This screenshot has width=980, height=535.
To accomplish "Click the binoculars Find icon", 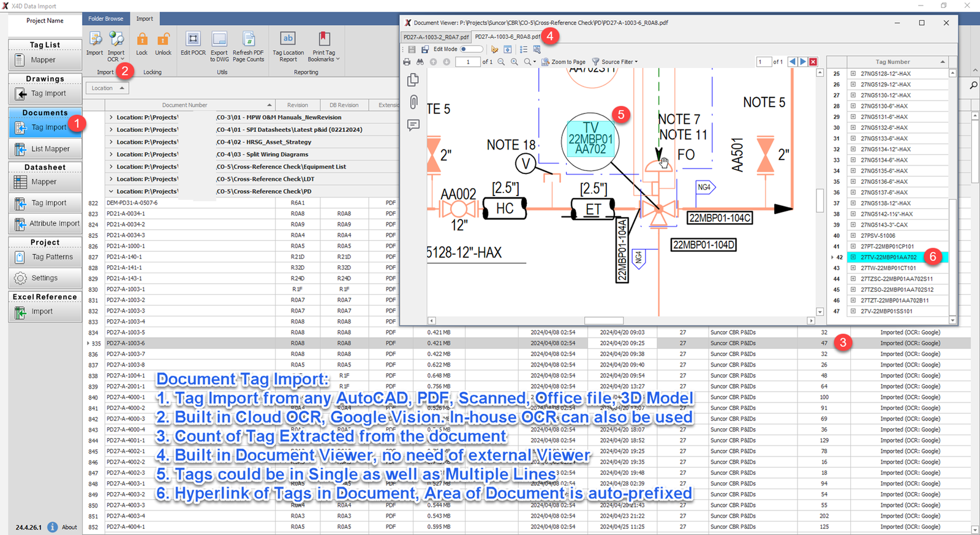I will click(x=420, y=62).
